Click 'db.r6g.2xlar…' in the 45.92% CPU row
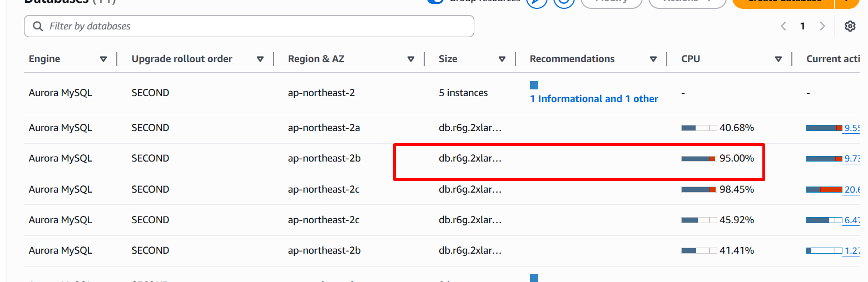The image size is (868, 282). pos(470,220)
